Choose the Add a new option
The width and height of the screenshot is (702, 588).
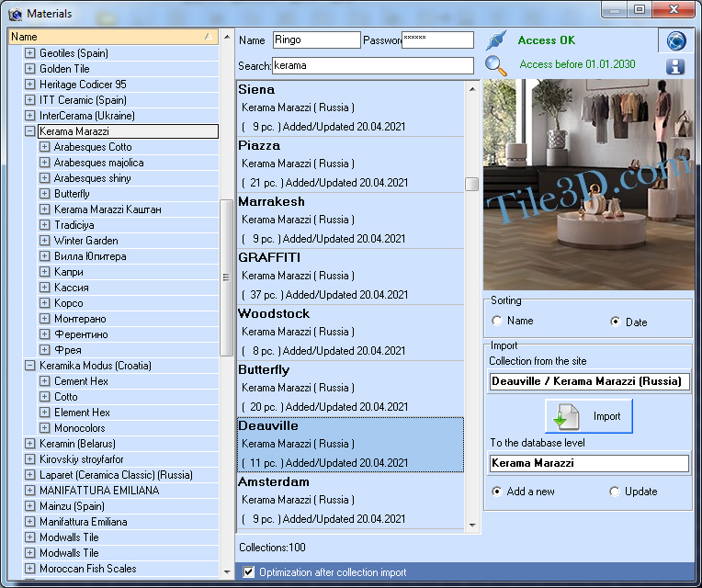pyautogui.click(x=497, y=492)
